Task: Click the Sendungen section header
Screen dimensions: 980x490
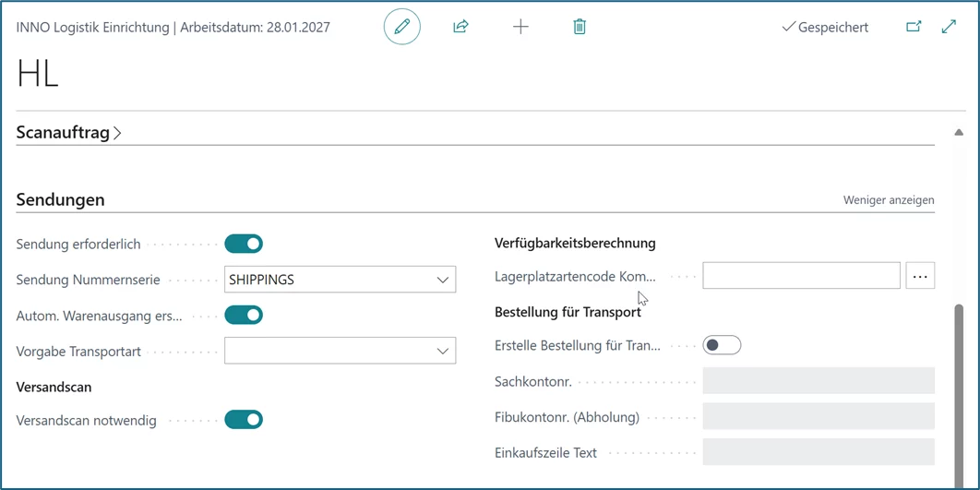Action: click(61, 199)
